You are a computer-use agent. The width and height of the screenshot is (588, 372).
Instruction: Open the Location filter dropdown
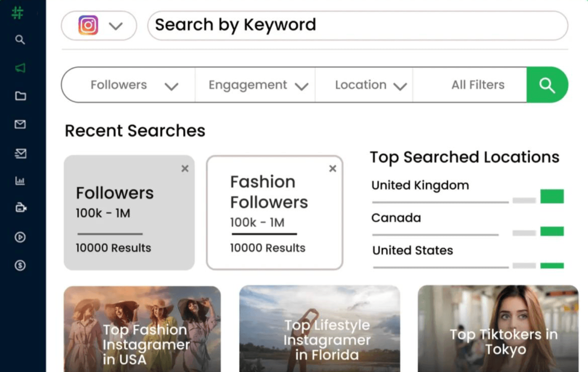point(364,85)
